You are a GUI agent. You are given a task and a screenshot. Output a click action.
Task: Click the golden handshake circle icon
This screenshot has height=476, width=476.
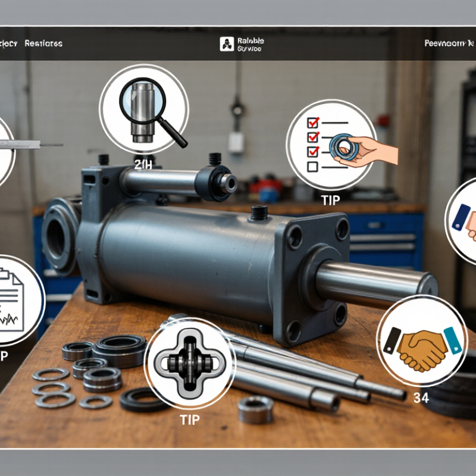(422, 341)
